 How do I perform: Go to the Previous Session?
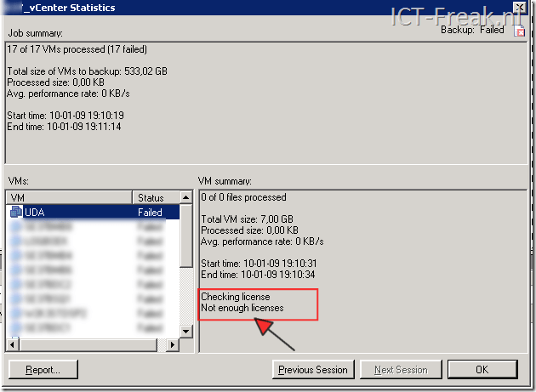coord(313,370)
